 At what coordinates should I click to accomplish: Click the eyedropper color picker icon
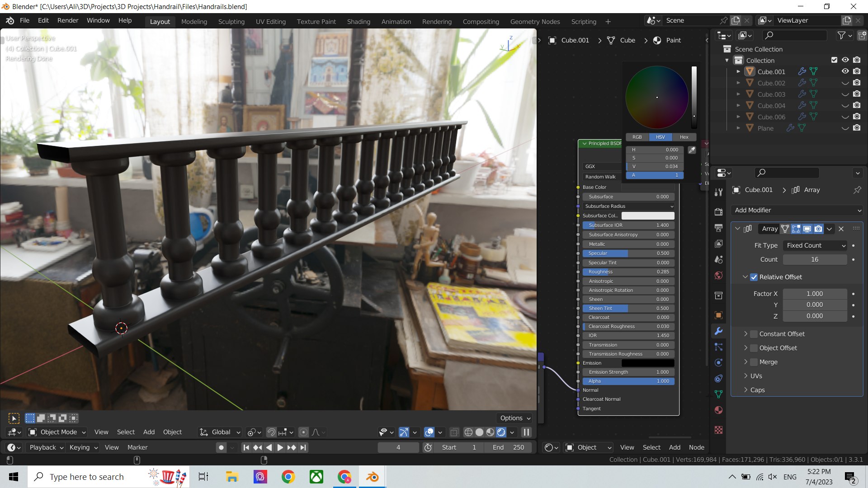point(692,150)
